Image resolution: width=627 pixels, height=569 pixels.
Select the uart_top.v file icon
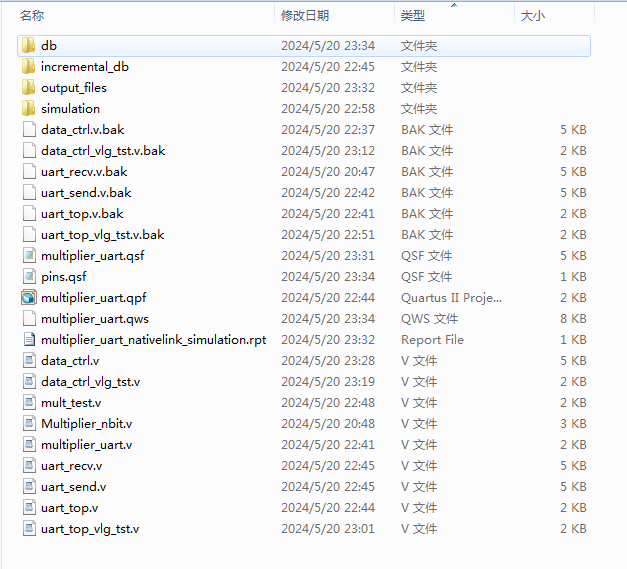click(29, 507)
